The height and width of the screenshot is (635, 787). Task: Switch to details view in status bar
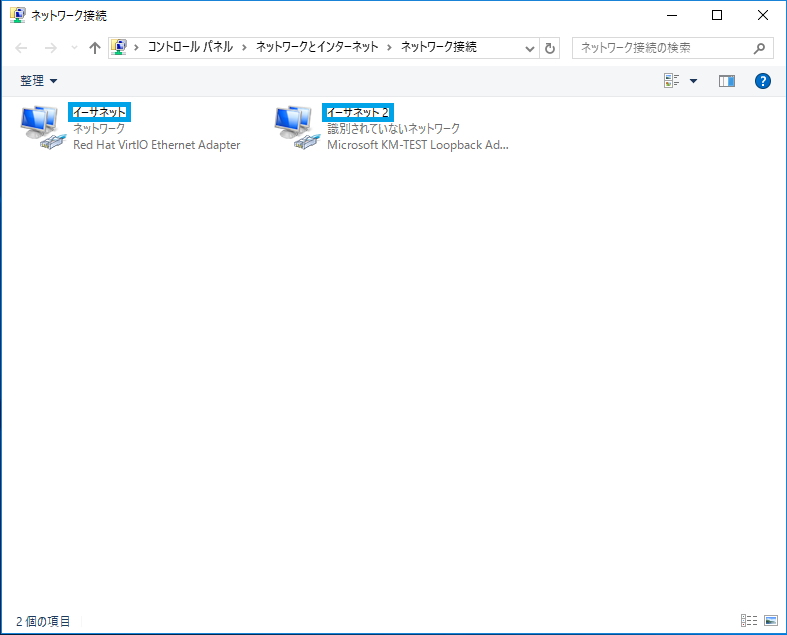tap(749, 620)
